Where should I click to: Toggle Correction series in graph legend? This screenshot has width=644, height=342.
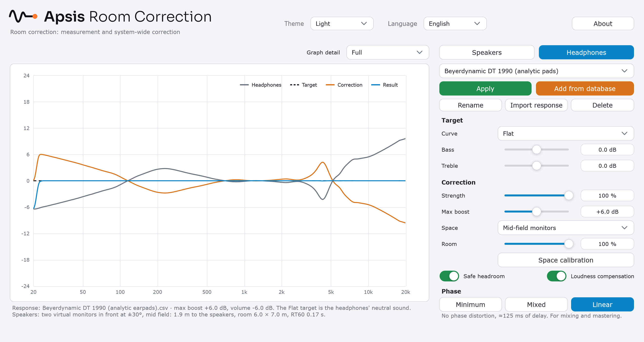344,85
